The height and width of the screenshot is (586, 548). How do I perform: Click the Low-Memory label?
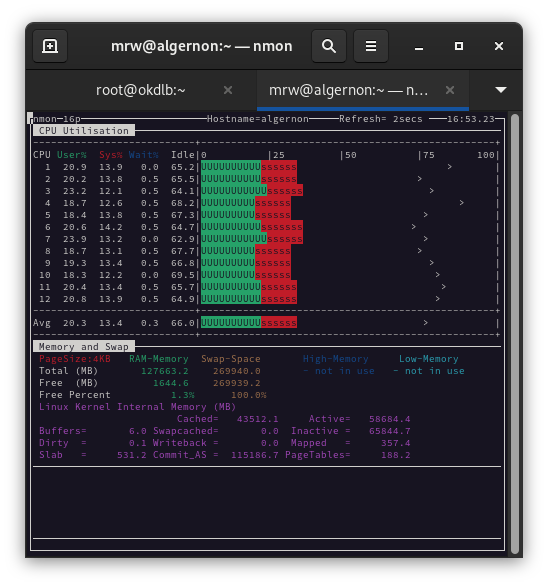click(x=429, y=359)
